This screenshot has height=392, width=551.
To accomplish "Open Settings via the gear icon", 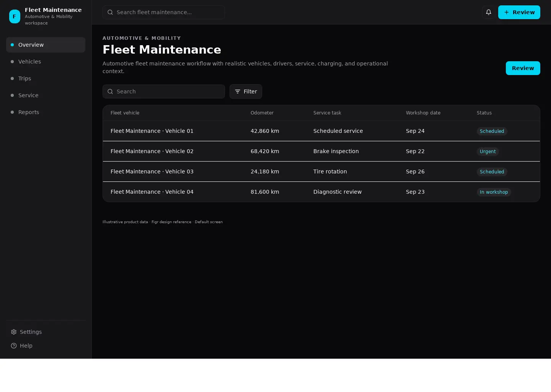I will coord(14,332).
